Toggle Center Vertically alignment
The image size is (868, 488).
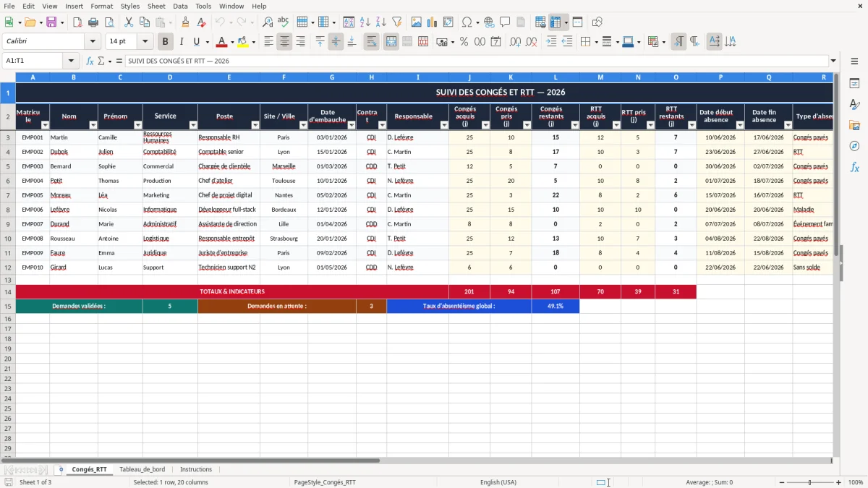tap(336, 42)
